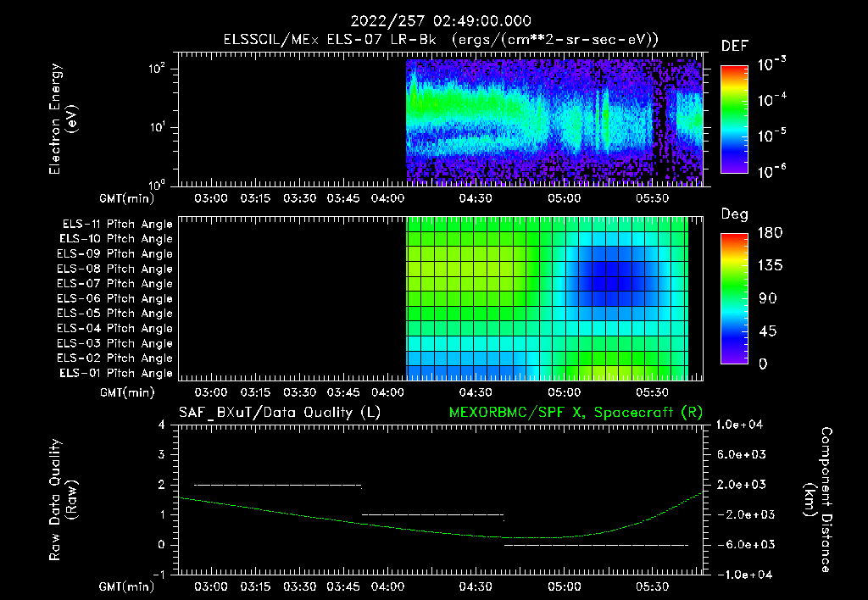Image resolution: width=868 pixels, height=600 pixels.
Task: Select the ELS-08 Pitch Angle row label
Action: tap(114, 269)
